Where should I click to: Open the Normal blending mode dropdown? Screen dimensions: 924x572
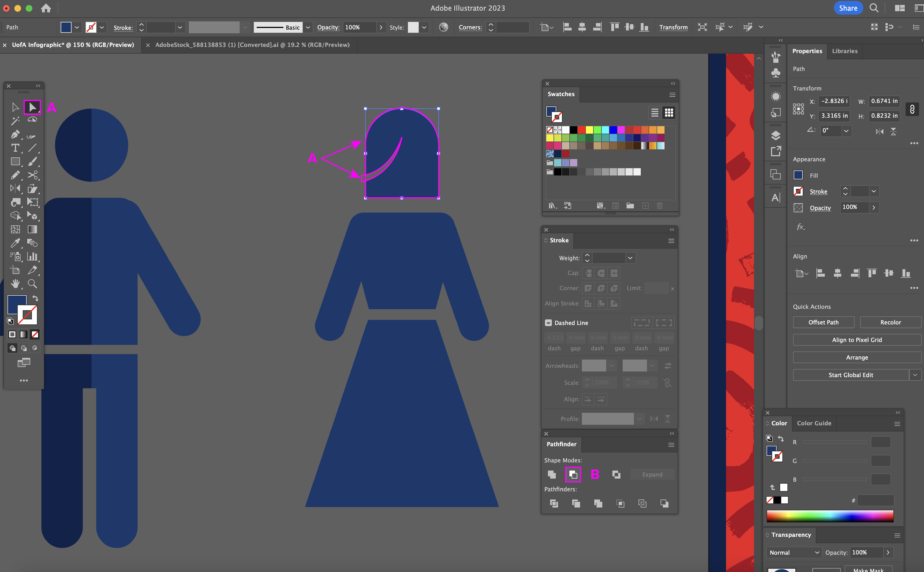(794, 552)
